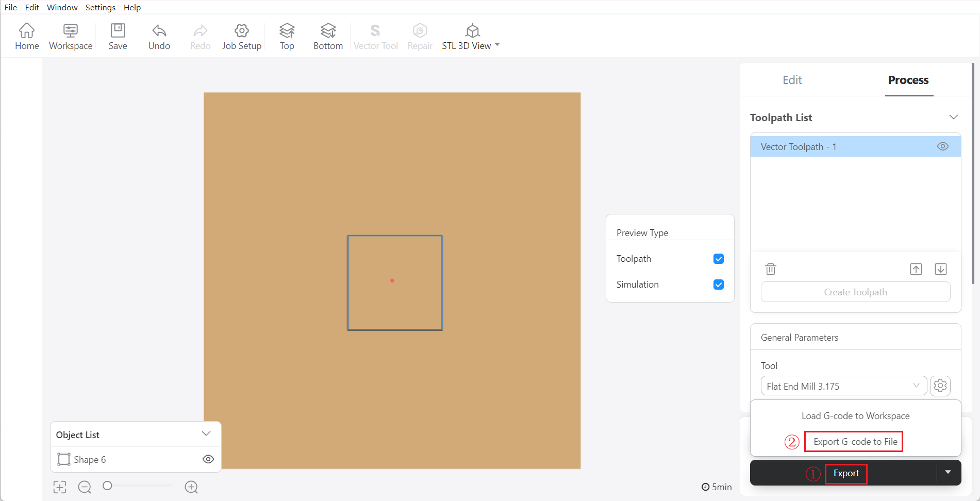Select Vector Toolpath - 1 in the list

coord(825,146)
